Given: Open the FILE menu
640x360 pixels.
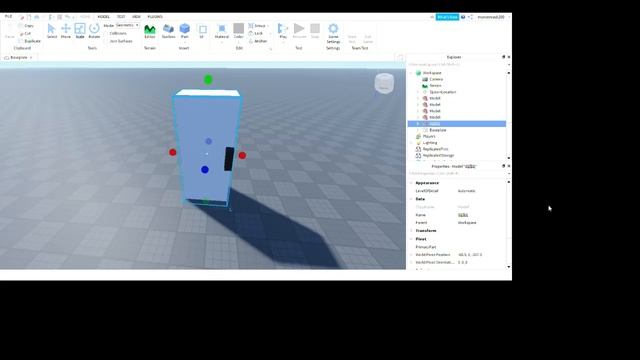Looking at the screenshot, I should click(9, 17).
